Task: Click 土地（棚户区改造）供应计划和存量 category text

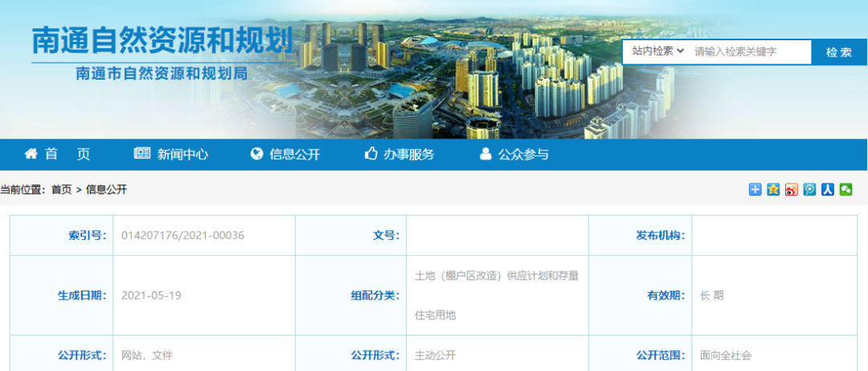Action: pos(497,275)
